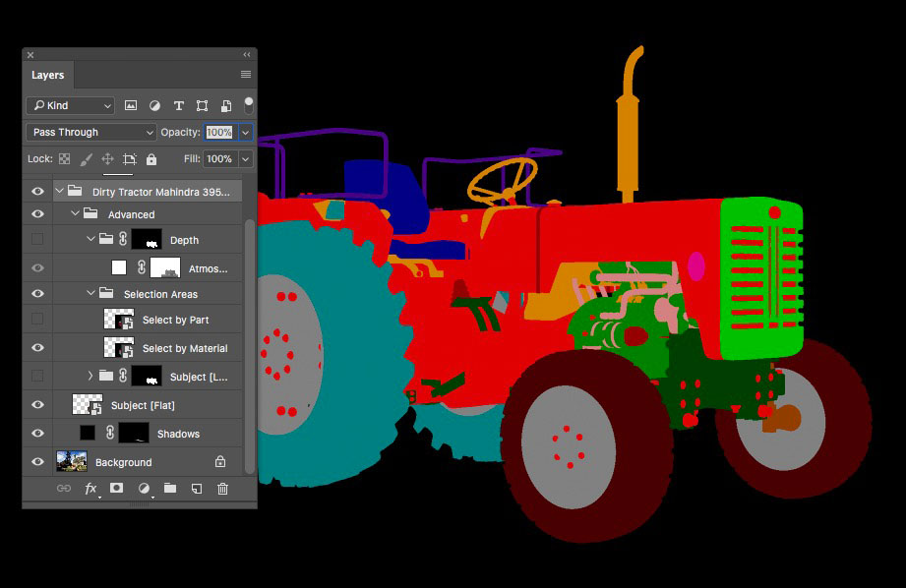The height and width of the screenshot is (588, 906).
Task: Filter layers by pixel layer icon
Action: pos(131,106)
